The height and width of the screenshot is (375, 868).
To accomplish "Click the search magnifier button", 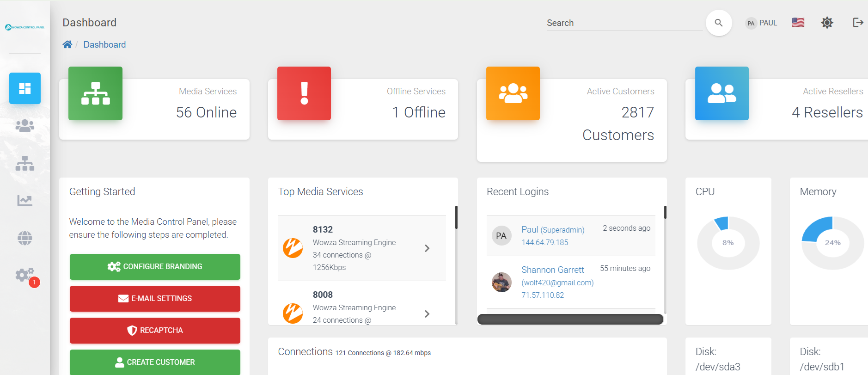I will [719, 23].
